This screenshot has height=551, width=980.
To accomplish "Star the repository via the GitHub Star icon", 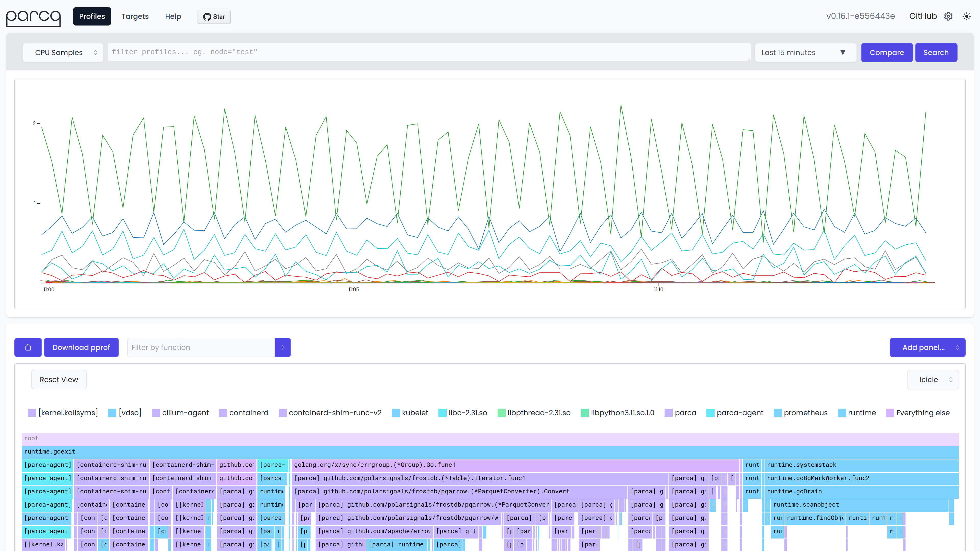I will point(214,16).
